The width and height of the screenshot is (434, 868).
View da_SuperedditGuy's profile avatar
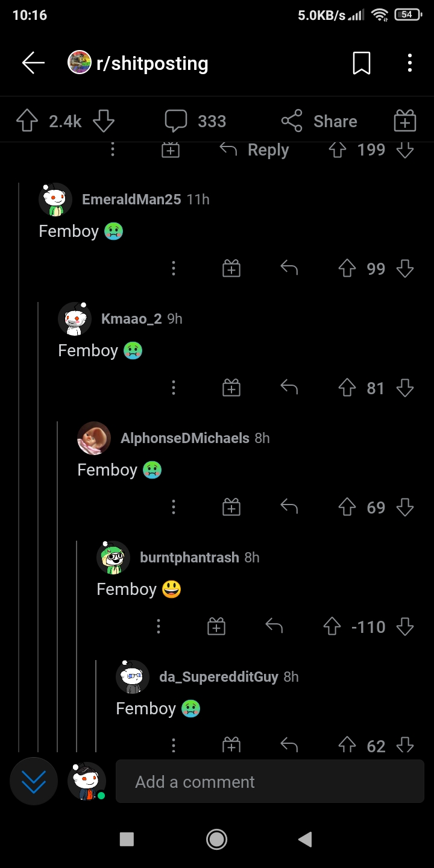point(133,677)
